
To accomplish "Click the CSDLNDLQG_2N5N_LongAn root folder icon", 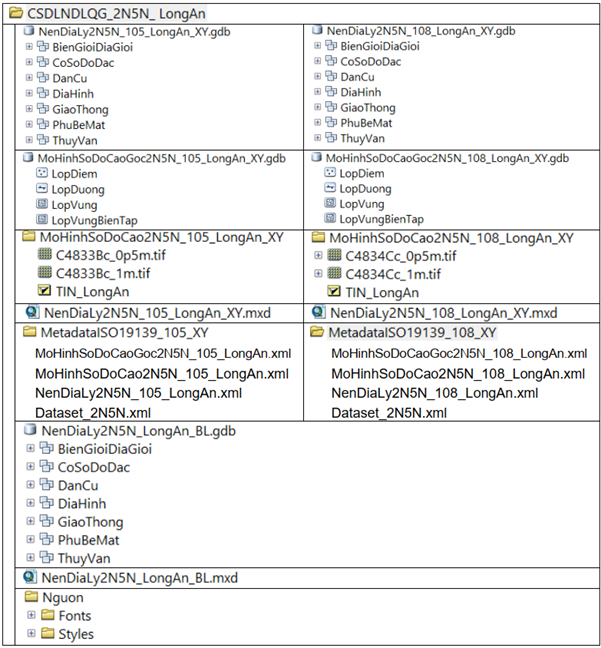I will (13, 13).
